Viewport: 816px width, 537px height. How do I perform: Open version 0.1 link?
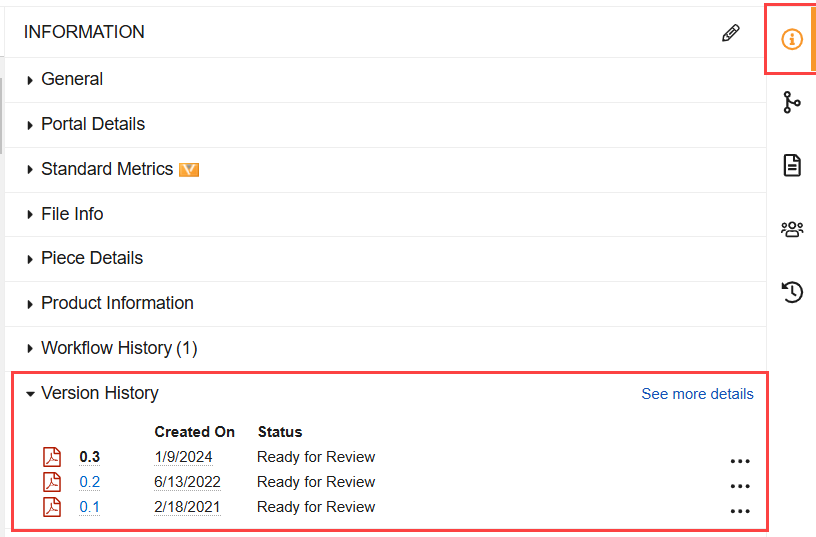coord(90,507)
